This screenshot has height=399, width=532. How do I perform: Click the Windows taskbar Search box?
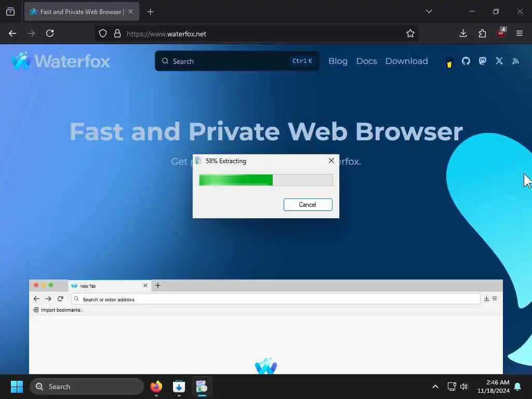[87, 387]
